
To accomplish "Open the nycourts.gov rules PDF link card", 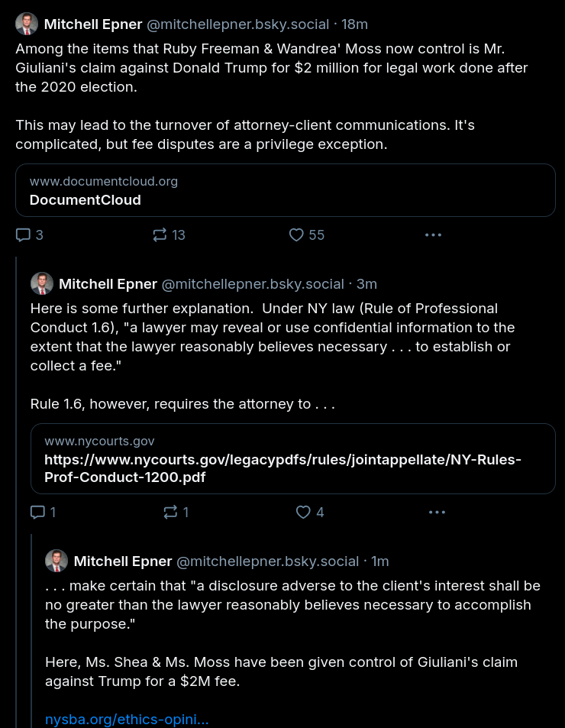I will tap(293, 458).
